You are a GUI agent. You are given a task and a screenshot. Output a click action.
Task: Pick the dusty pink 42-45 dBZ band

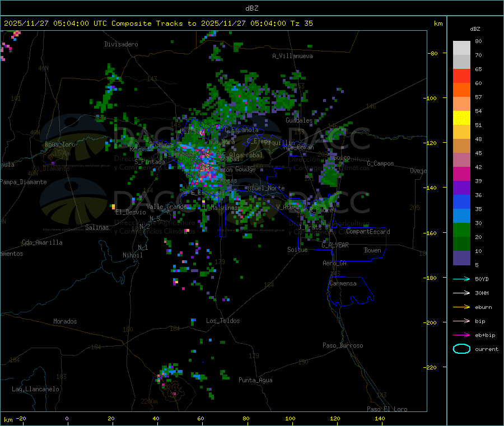coord(461,160)
